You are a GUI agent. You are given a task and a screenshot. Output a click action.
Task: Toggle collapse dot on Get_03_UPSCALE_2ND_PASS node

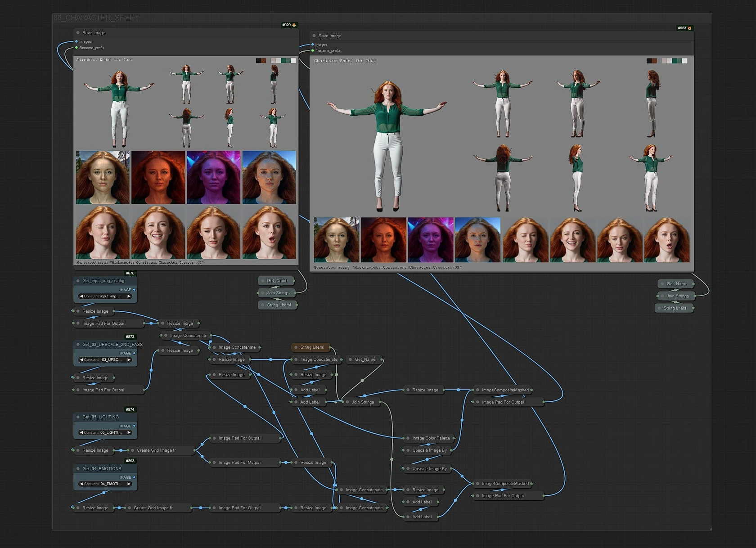click(78, 344)
